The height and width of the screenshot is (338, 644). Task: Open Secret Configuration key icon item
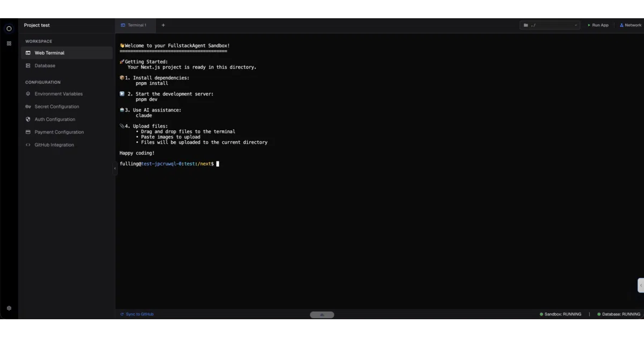coord(67,107)
